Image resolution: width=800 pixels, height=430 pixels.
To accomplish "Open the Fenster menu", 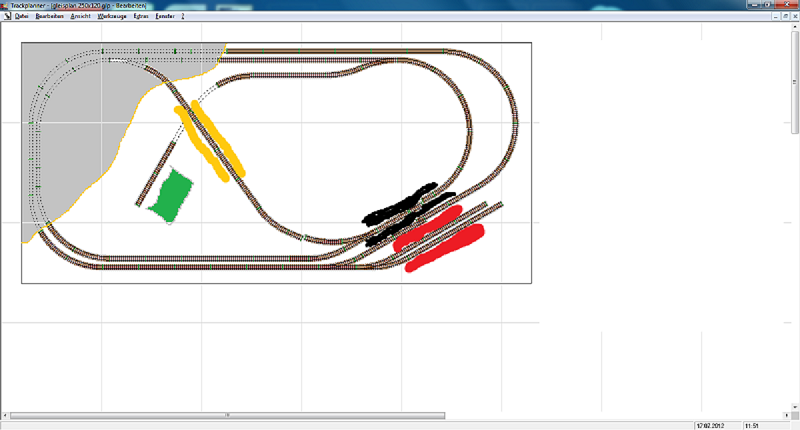I will pos(166,16).
